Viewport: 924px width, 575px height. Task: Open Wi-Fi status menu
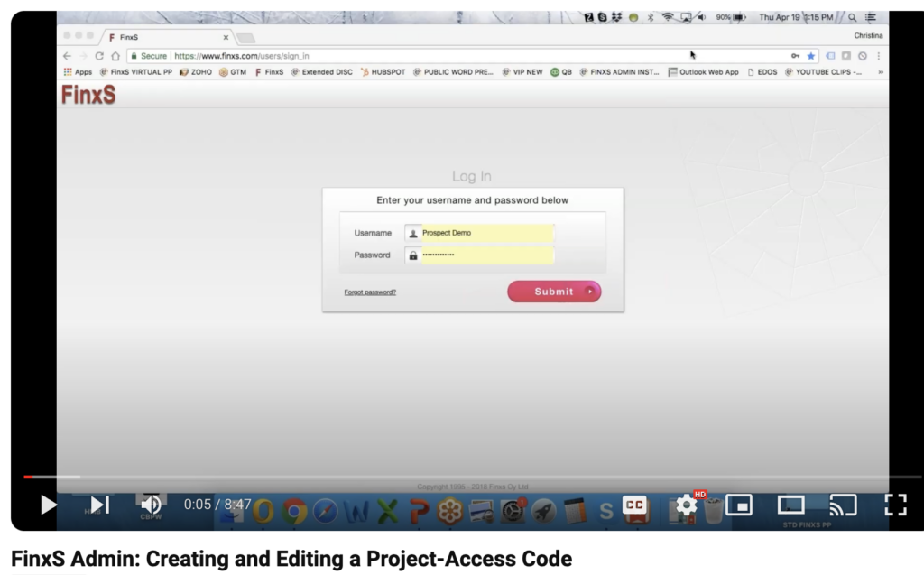click(668, 17)
